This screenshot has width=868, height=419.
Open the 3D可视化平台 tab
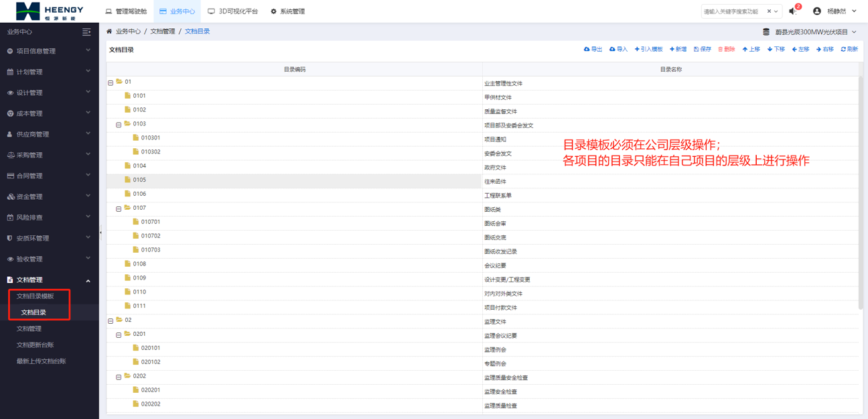tap(232, 11)
